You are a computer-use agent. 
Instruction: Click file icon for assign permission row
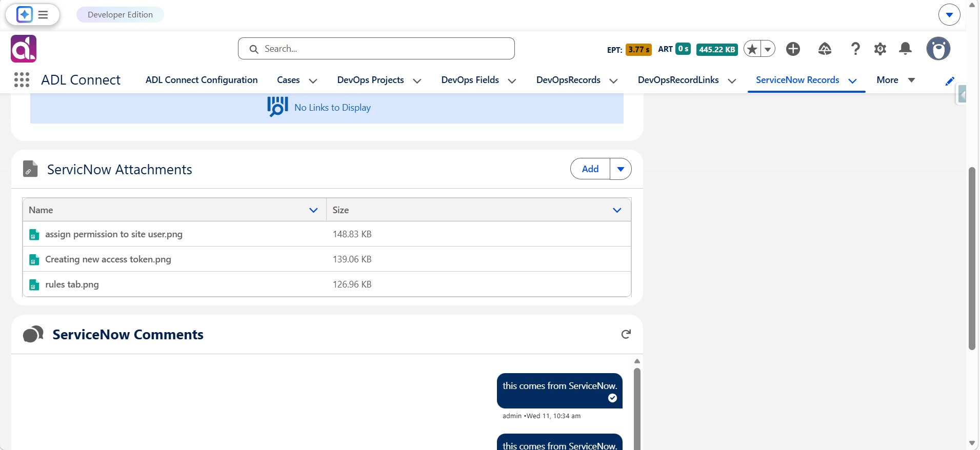coord(34,235)
